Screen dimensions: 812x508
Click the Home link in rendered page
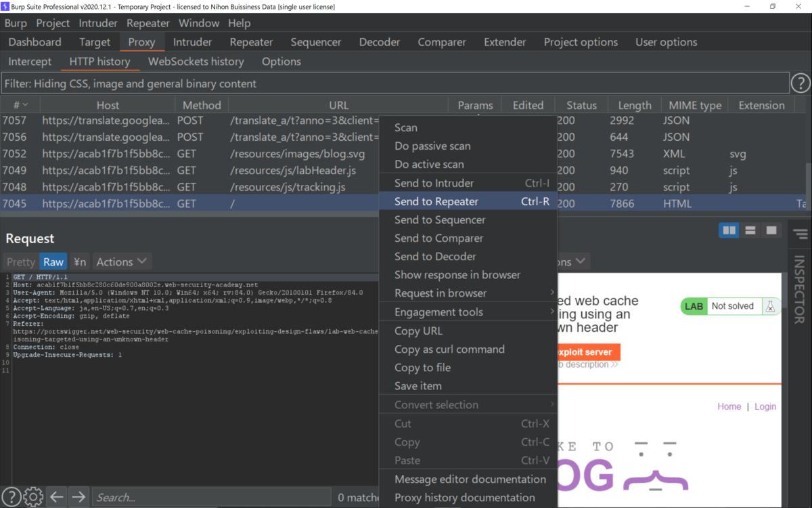[x=729, y=406]
